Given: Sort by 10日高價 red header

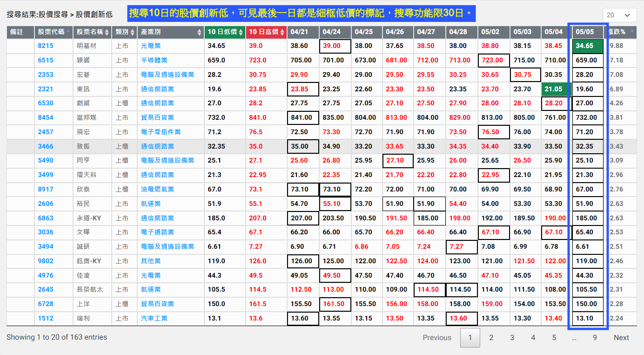Looking at the screenshot, I should pyautogui.click(x=266, y=32).
